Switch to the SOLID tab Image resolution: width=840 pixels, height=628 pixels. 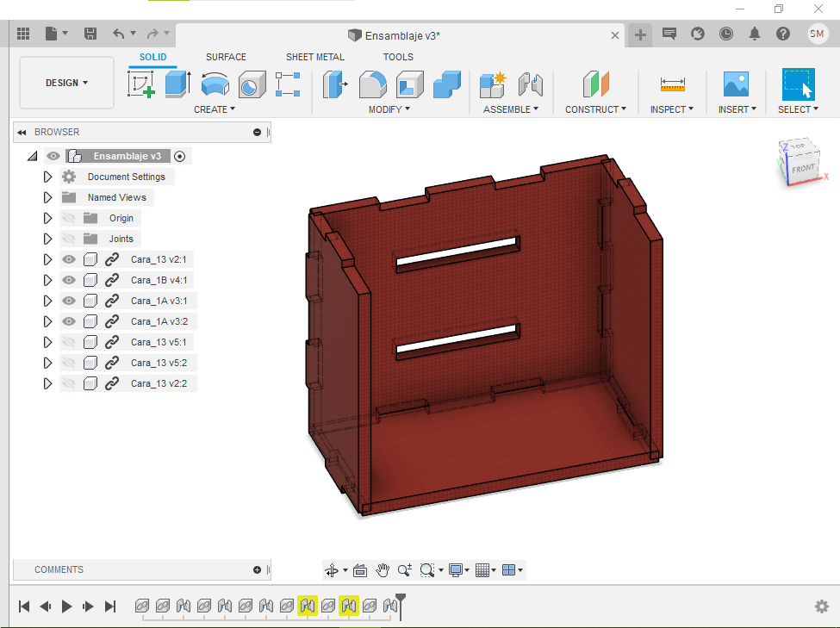[152, 57]
